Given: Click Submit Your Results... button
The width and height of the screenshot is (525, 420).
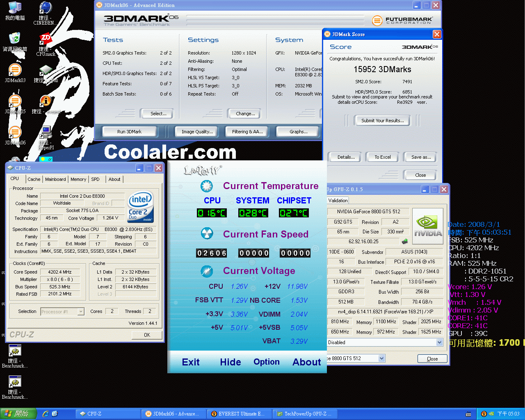Looking at the screenshot, I should 383,121.
